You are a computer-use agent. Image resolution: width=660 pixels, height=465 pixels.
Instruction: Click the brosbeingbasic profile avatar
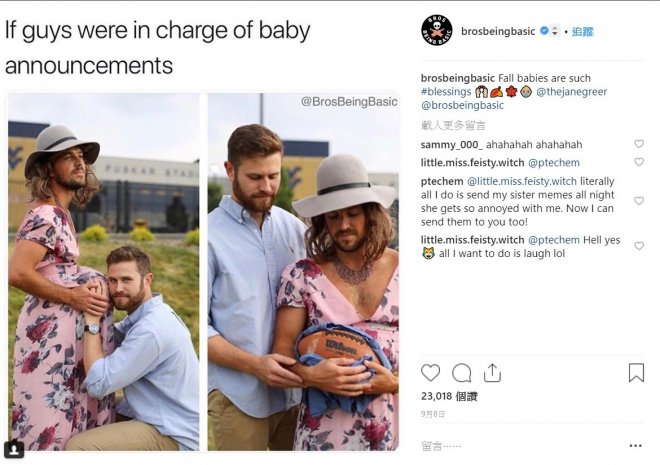436,31
